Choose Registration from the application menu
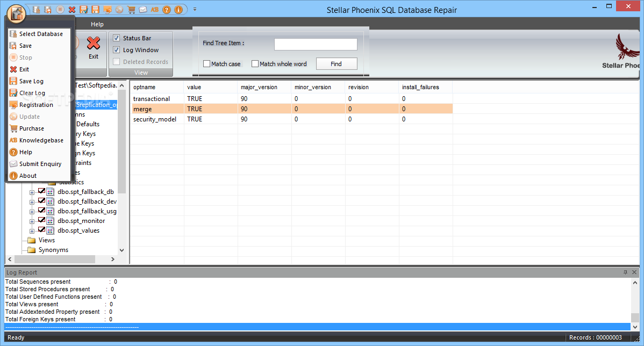This screenshot has height=346, width=644. (40, 105)
